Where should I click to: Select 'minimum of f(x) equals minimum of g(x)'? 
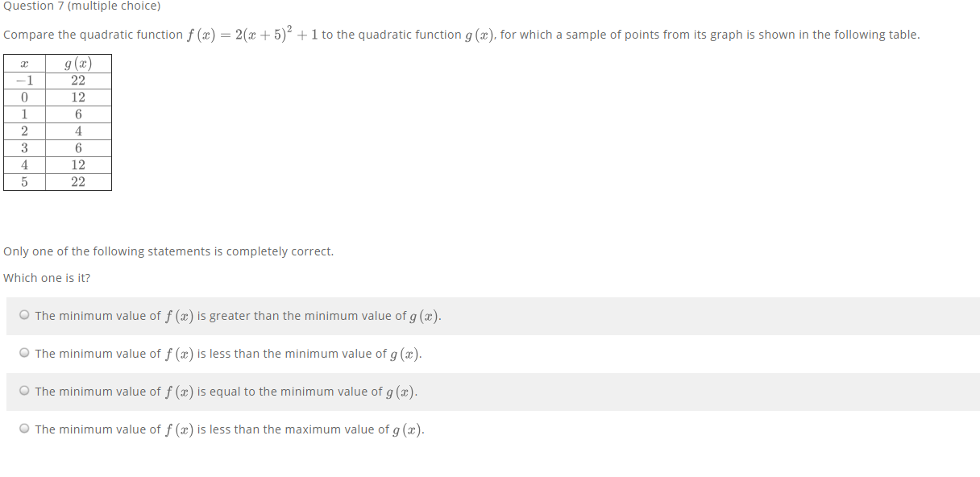pos(24,391)
